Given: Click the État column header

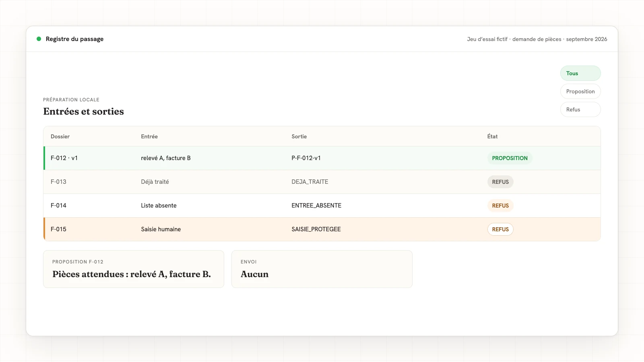Looking at the screenshot, I should click(492, 136).
